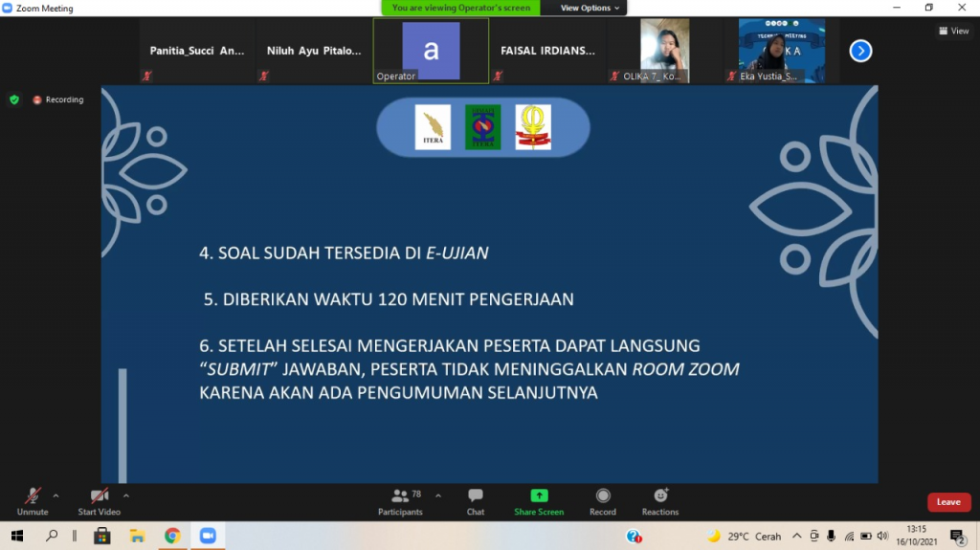Viewport: 980px width, 550px height.
Task: Unmute the microphone
Action: pos(33,495)
